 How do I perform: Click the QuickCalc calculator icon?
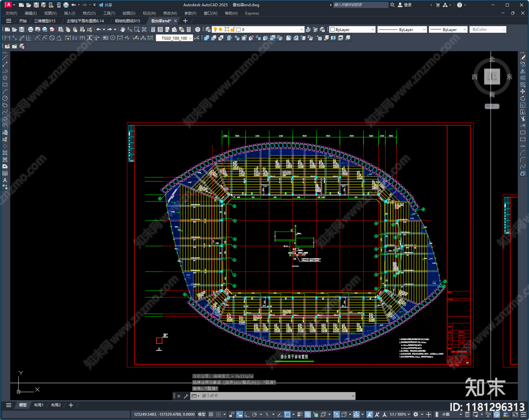pos(189,29)
